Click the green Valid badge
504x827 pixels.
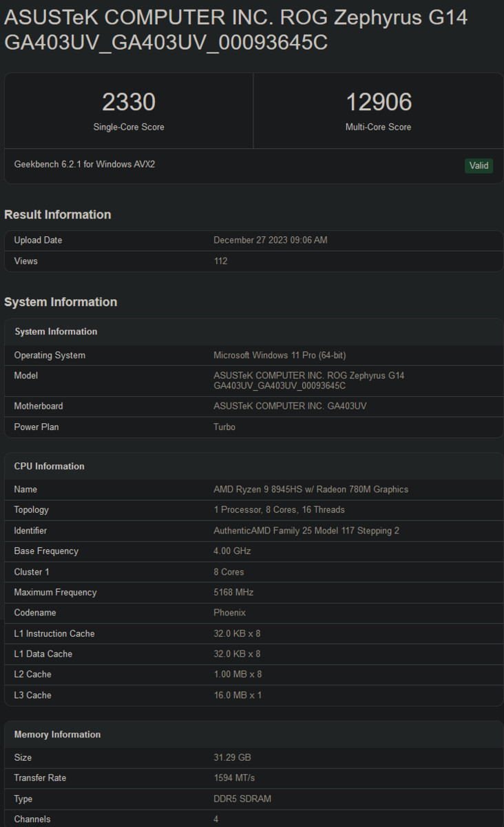[x=479, y=165]
